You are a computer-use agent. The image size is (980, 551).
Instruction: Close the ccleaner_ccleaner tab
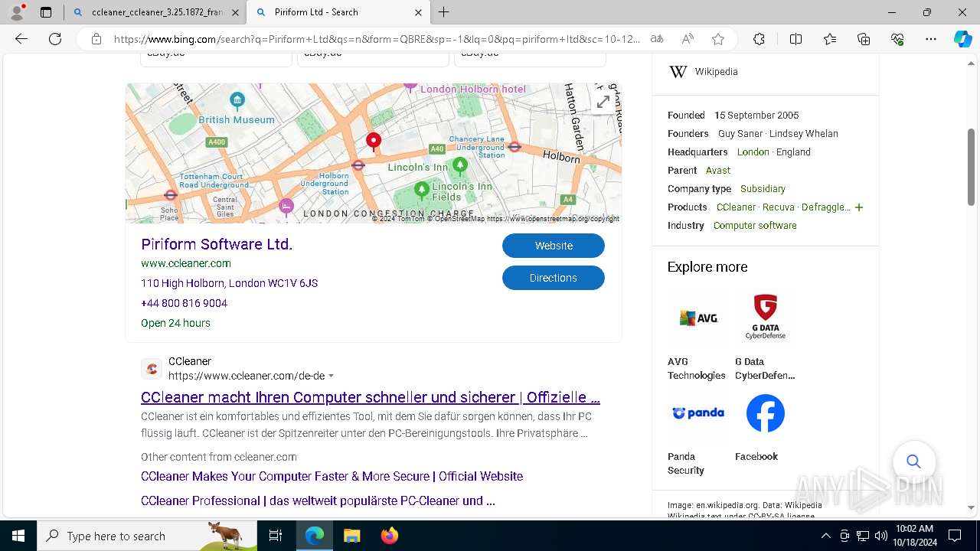click(235, 12)
